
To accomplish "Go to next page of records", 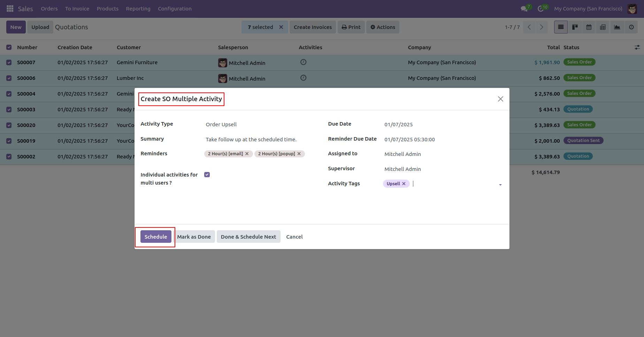I will (542, 27).
